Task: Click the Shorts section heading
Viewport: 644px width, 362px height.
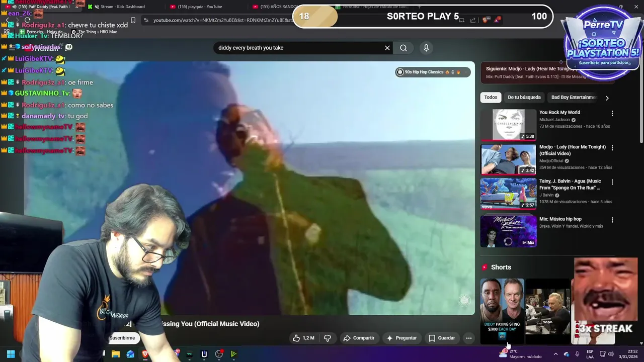Action: [501, 267]
